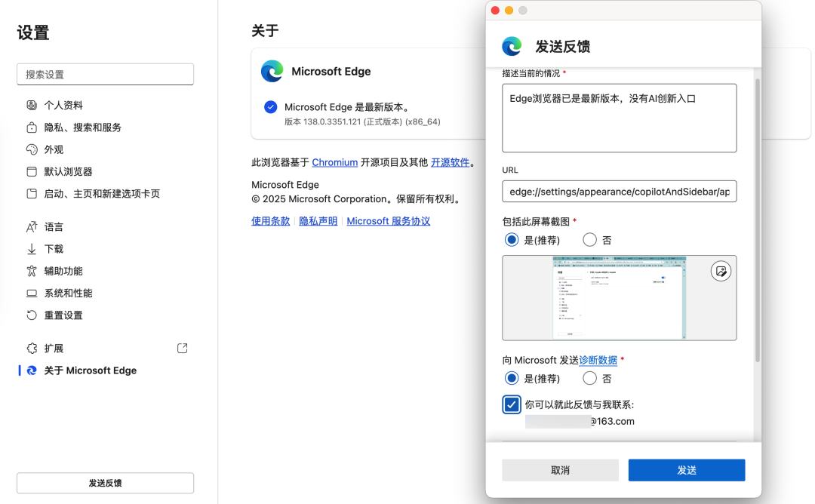Click the URL field in feedback dialog
This screenshot has width=815, height=504.
pos(620,192)
